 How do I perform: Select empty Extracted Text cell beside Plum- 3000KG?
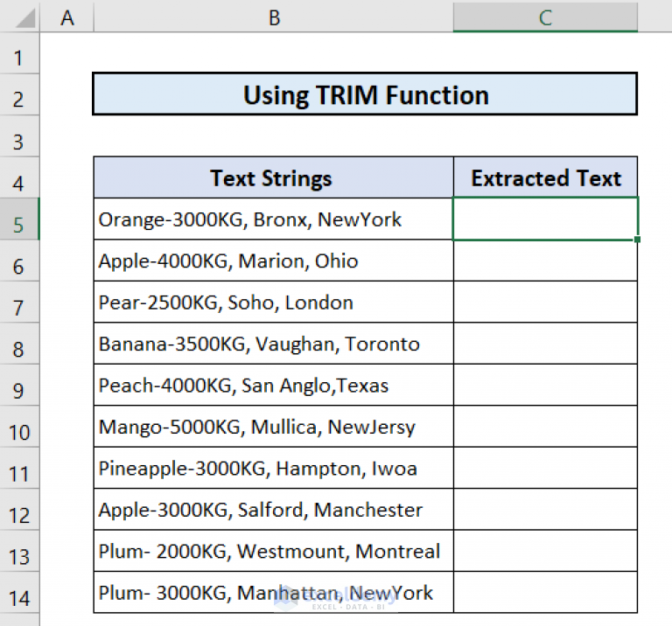[546, 593]
